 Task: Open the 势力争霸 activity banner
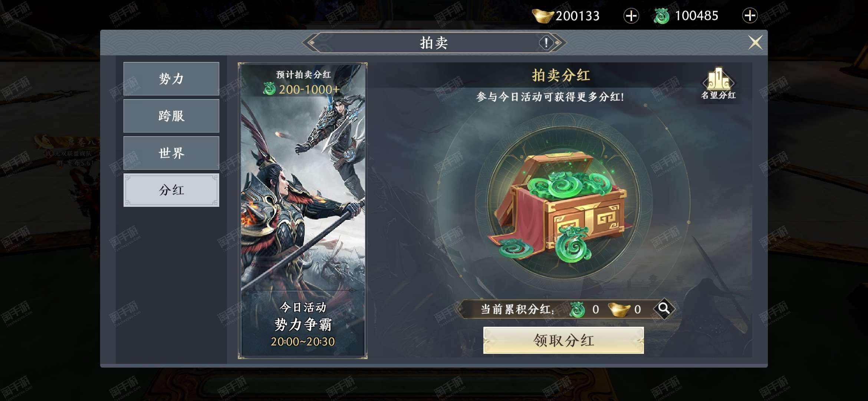point(303,211)
